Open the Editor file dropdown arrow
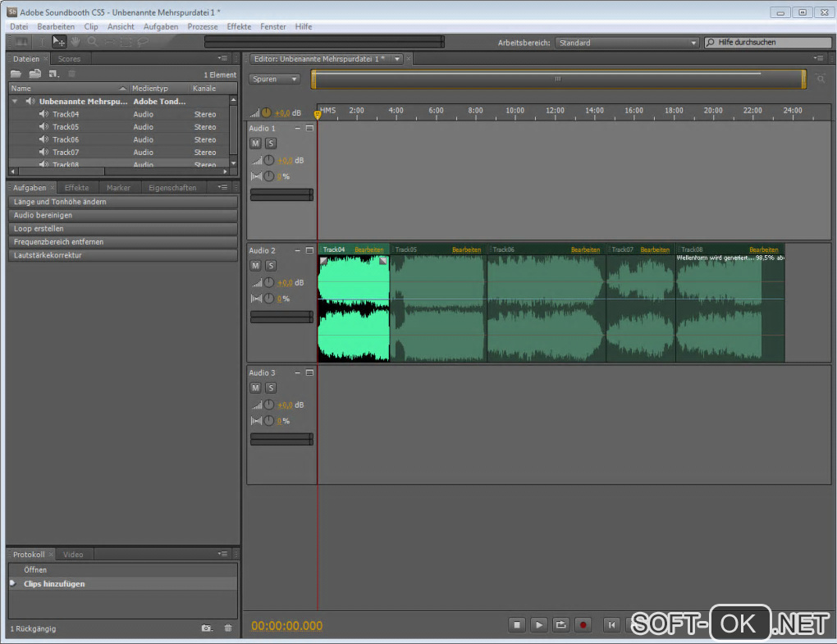This screenshot has height=644, width=837. coord(397,59)
